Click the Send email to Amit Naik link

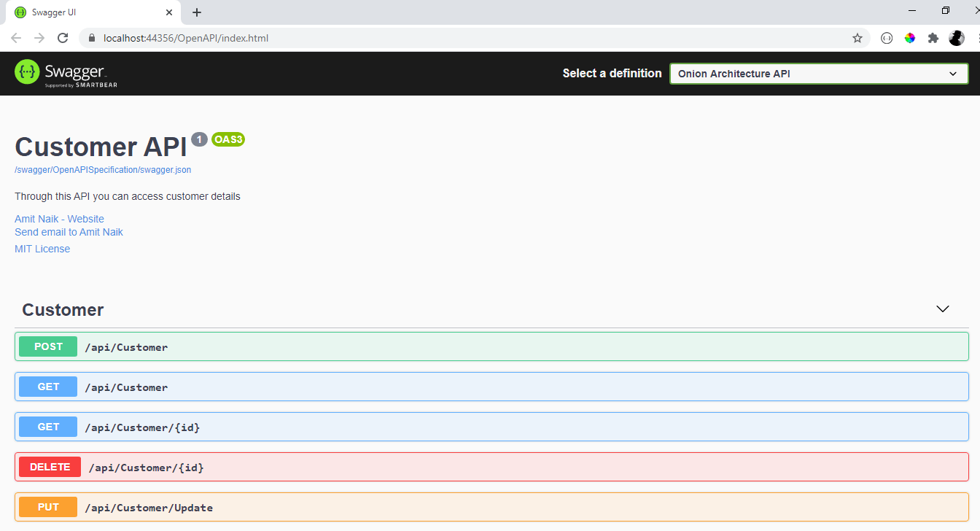pos(69,232)
